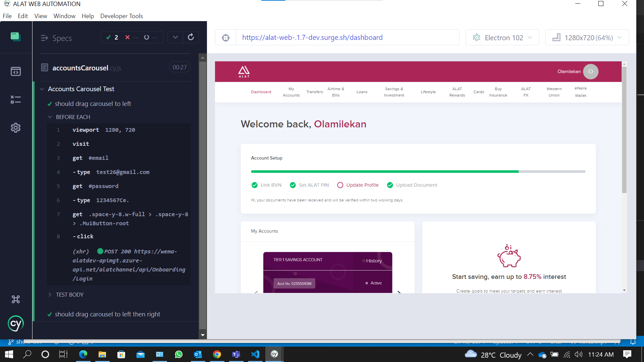Expand the TEST BODY section
644x362 pixels.
coord(69,295)
